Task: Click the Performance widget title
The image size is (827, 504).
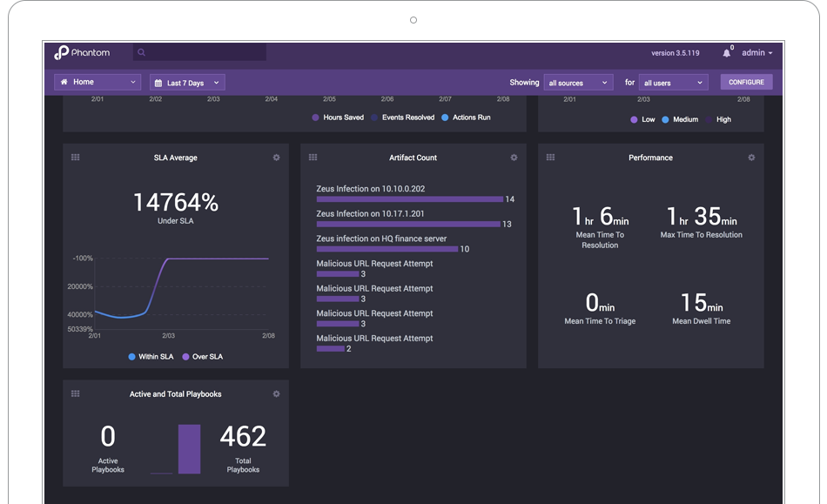Action: click(651, 158)
